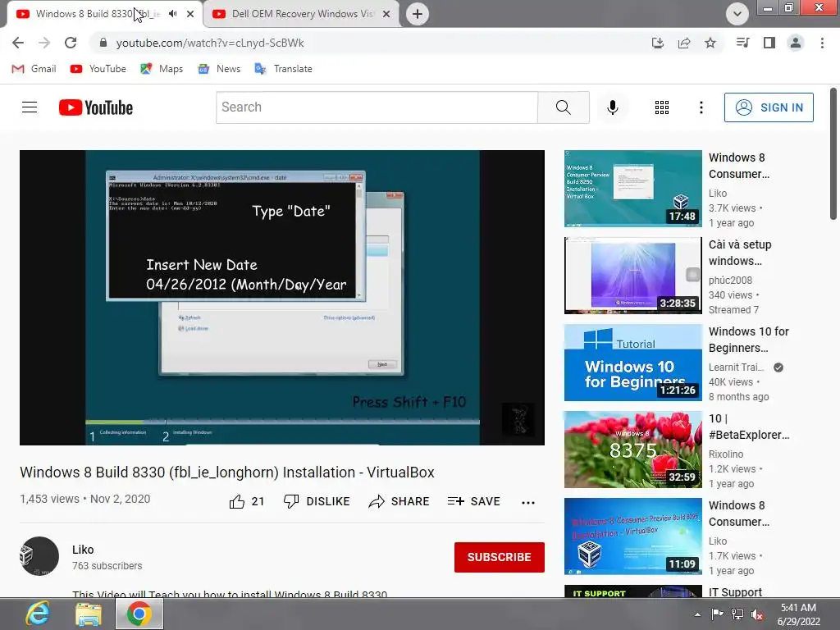Focus the YouTube Search field
This screenshot has width=840, height=630.
click(377, 107)
